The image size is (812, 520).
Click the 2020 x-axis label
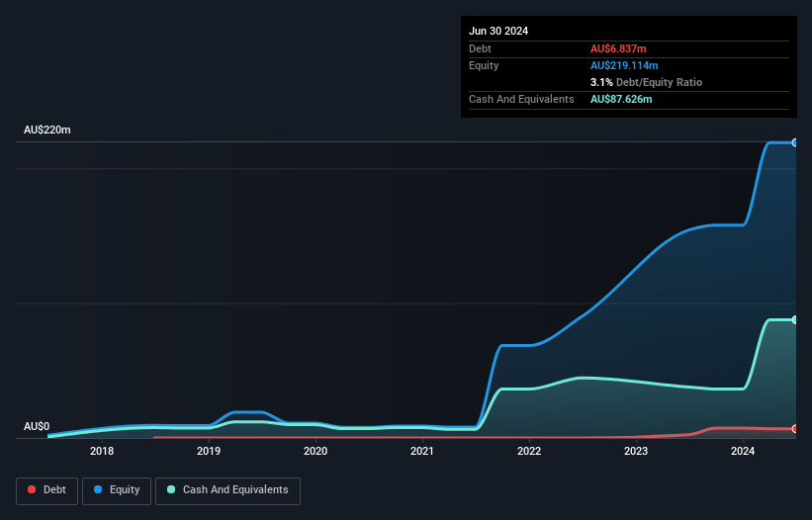[x=316, y=451]
